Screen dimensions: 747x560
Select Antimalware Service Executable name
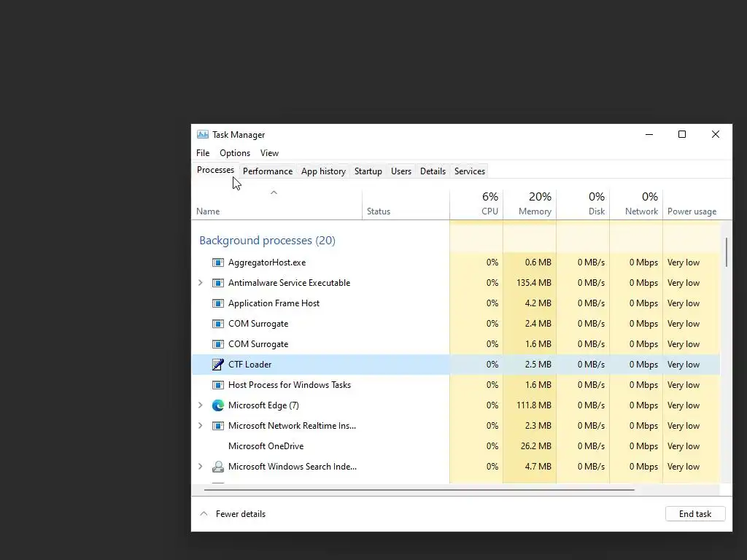(289, 283)
